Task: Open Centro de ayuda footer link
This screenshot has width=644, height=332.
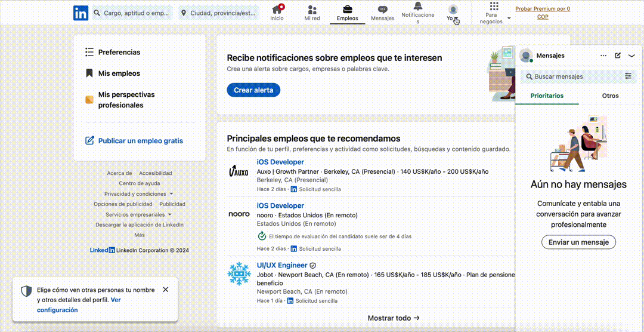Action: (140, 183)
